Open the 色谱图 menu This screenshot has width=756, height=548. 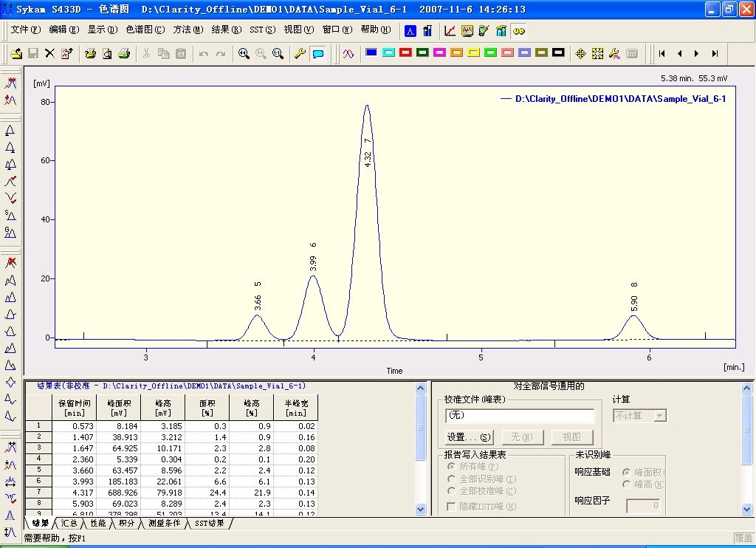pos(145,30)
